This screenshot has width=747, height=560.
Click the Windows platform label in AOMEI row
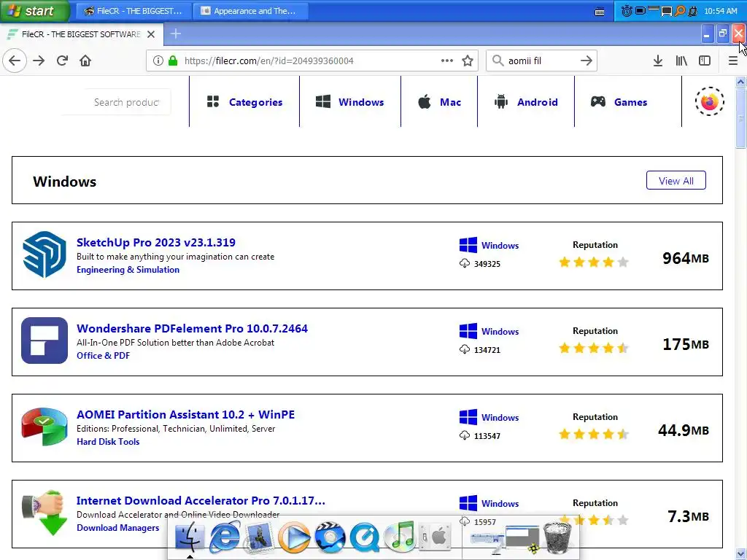500,418
